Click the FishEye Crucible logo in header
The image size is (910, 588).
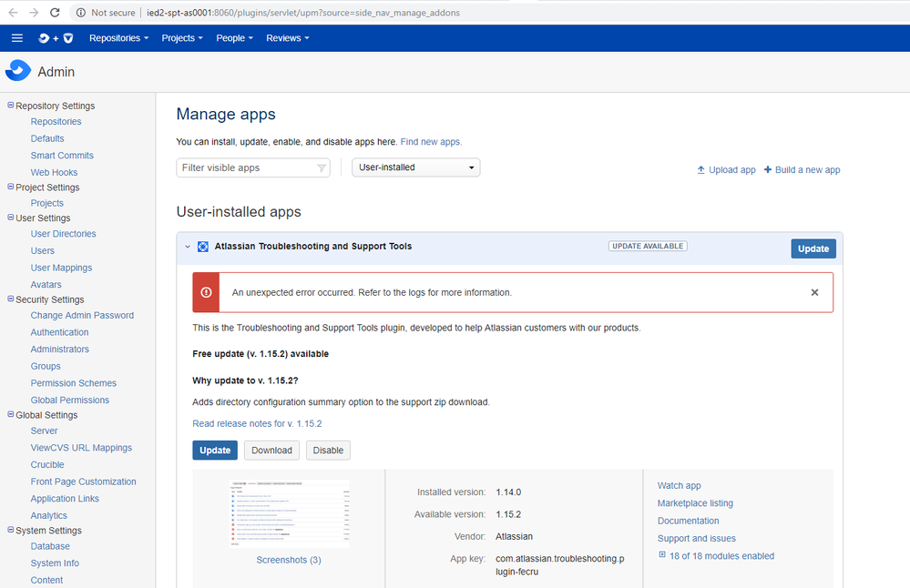[x=56, y=38]
